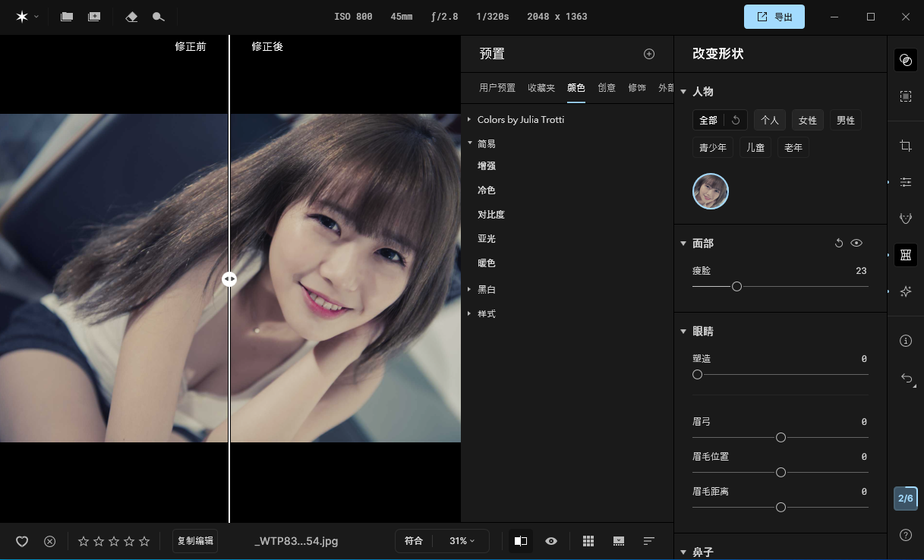Select the eraser tool icon

click(131, 17)
